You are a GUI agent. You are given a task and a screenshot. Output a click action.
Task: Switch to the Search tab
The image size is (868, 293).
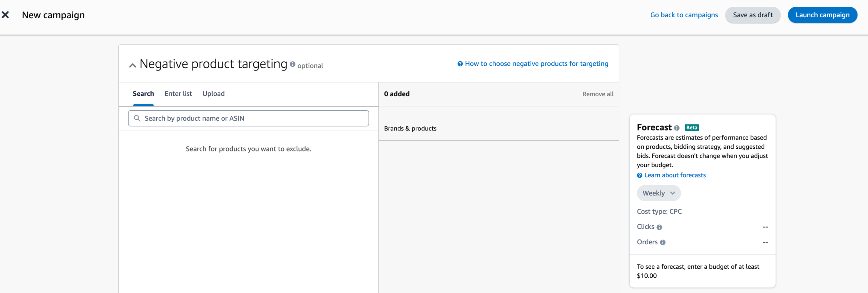[143, 94]
